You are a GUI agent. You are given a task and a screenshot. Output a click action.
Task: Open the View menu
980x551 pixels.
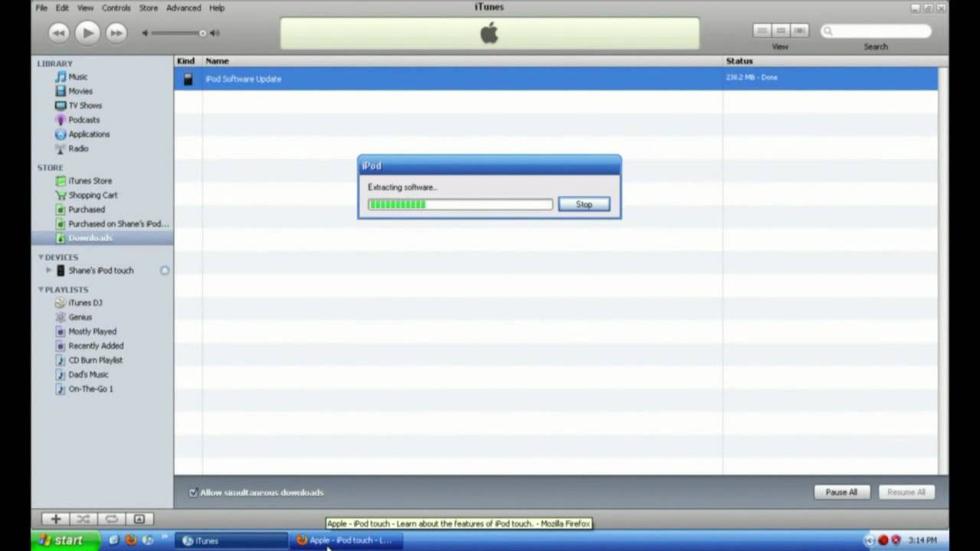[85, 8]
